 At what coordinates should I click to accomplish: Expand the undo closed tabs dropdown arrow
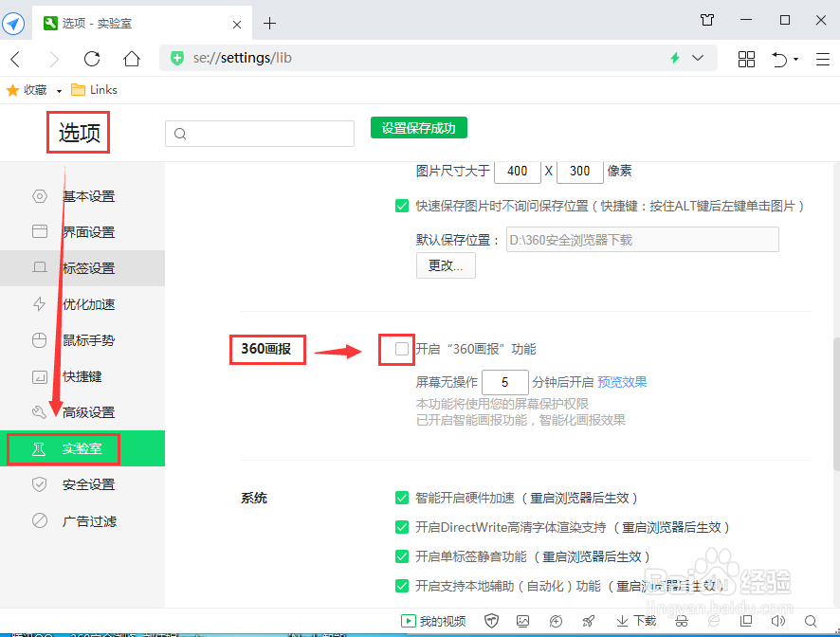(x=795, y=59)
